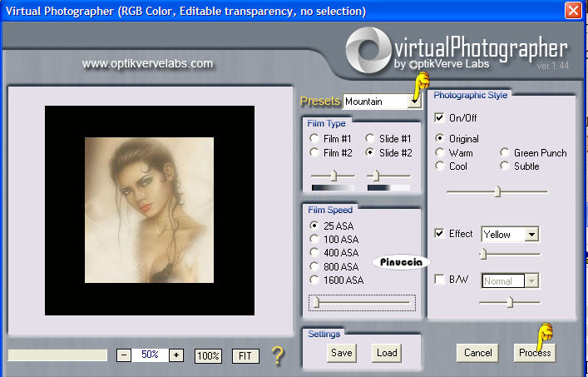Click the Film gradient strip under Film slider
The height and width of the screenshot is (377, 588).
click(333, 187)
